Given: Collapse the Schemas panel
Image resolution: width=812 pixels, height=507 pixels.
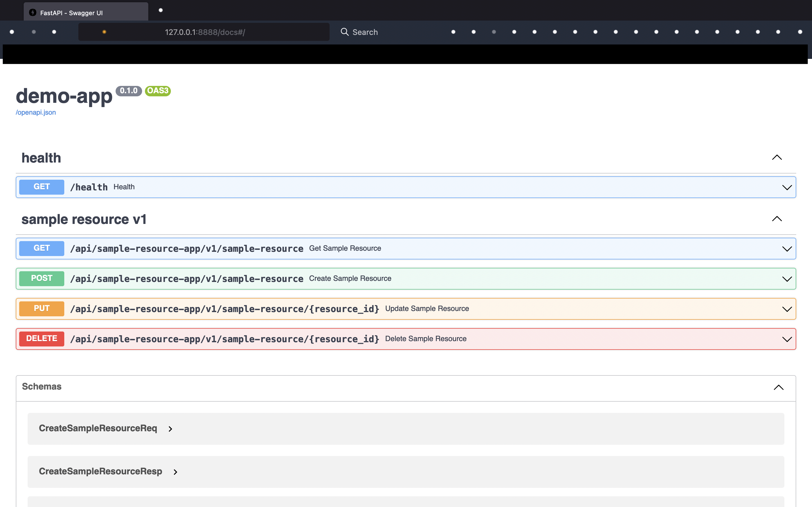Looking at the screenshot, I should [x=778, y=388].
